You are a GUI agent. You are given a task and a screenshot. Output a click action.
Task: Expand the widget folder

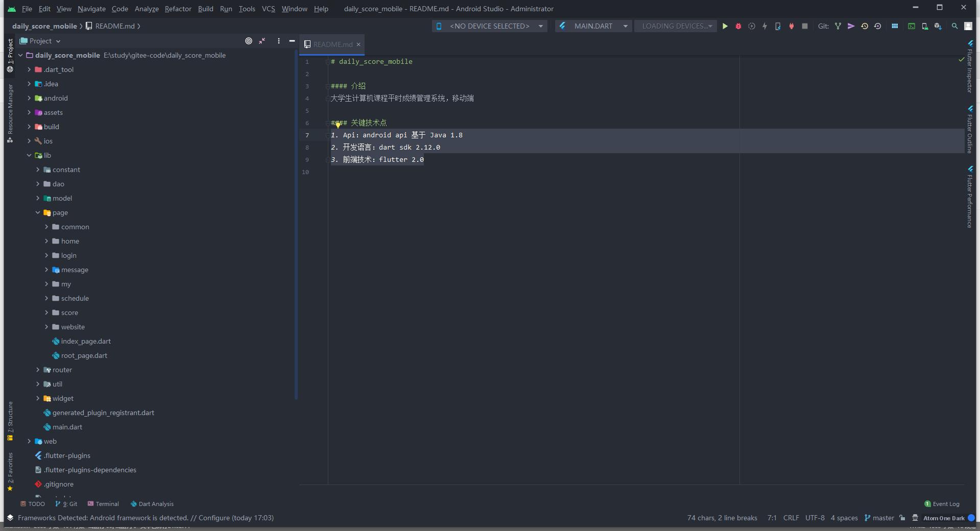[x=38, y=398]
